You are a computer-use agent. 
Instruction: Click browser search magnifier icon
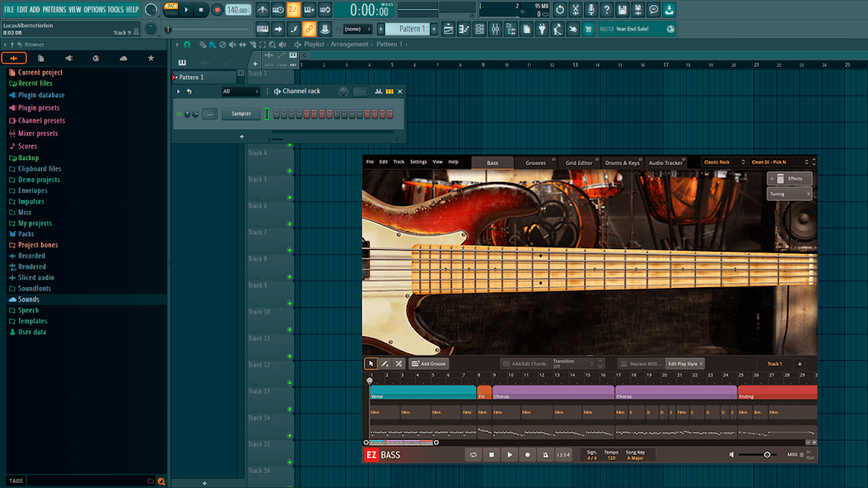point(161,481)
